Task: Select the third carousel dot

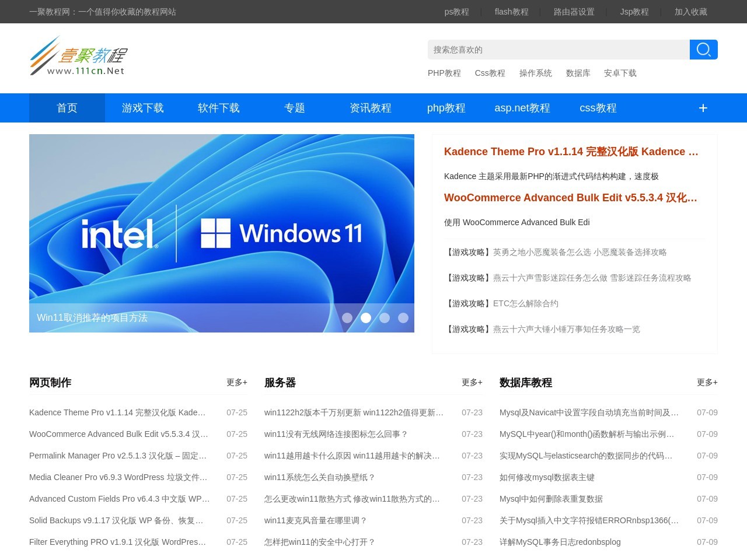Action: click(x=385, y=318)
